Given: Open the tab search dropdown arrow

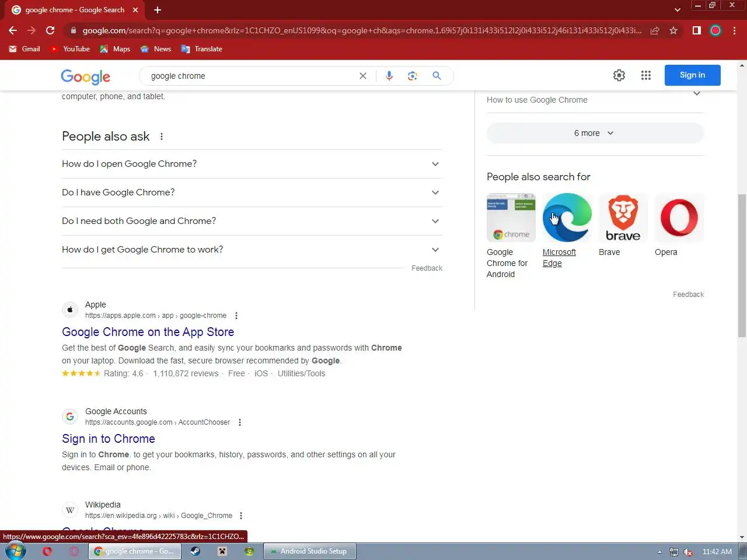Looking at the screenshot, I should coord(677,10).
